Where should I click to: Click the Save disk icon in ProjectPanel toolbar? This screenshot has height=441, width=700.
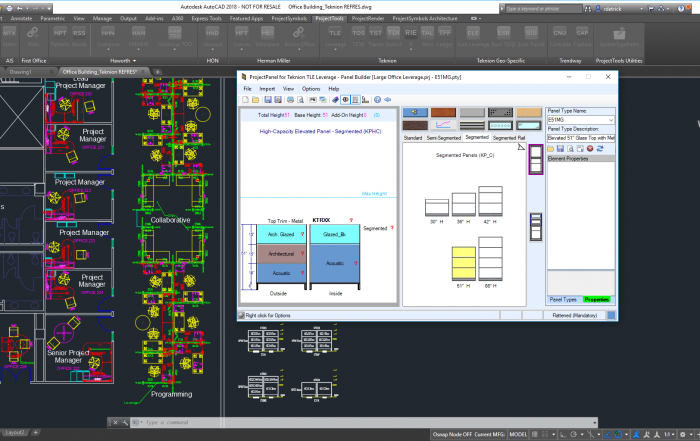click(268, 100)
